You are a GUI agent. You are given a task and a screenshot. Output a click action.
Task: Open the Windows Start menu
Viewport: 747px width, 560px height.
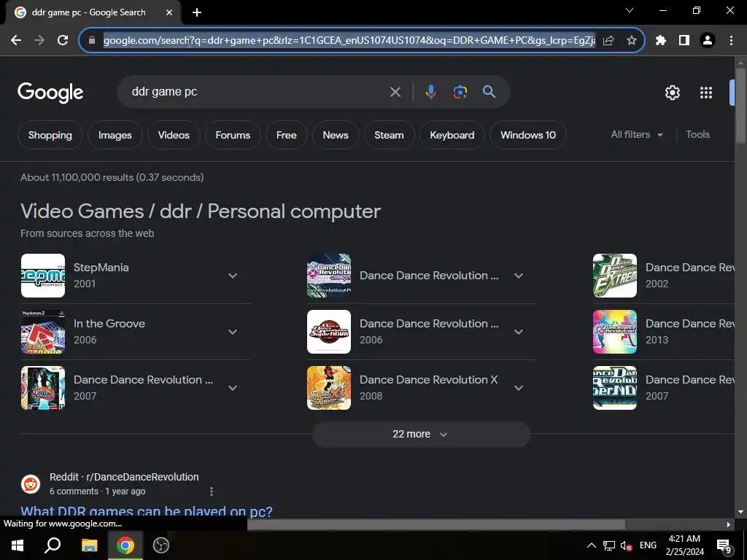[x=18, y=545]
